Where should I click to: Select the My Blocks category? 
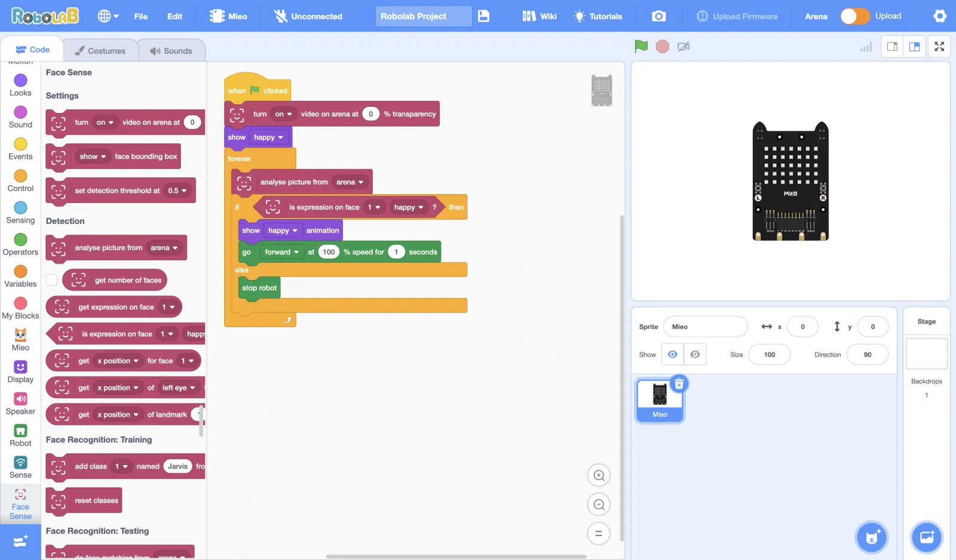[20, 308]
